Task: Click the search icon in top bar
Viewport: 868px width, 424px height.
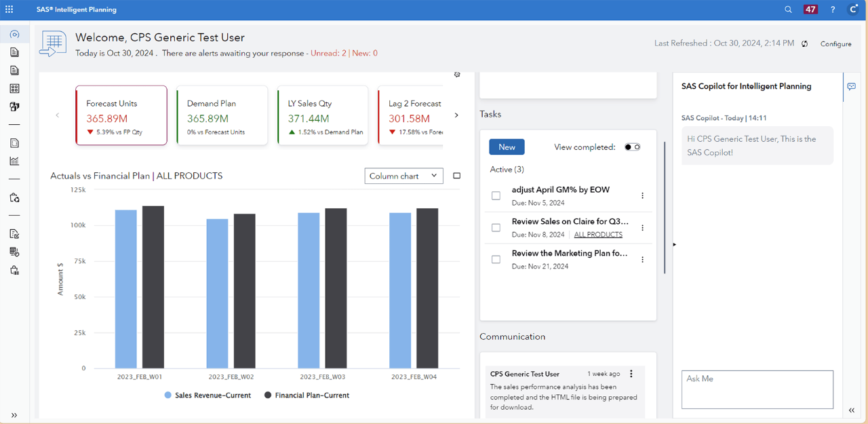Action: (x=788, y=9)
